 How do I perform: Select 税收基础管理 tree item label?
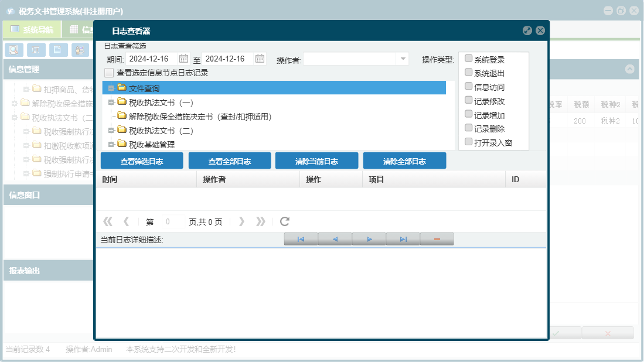(x=152, y=145)
